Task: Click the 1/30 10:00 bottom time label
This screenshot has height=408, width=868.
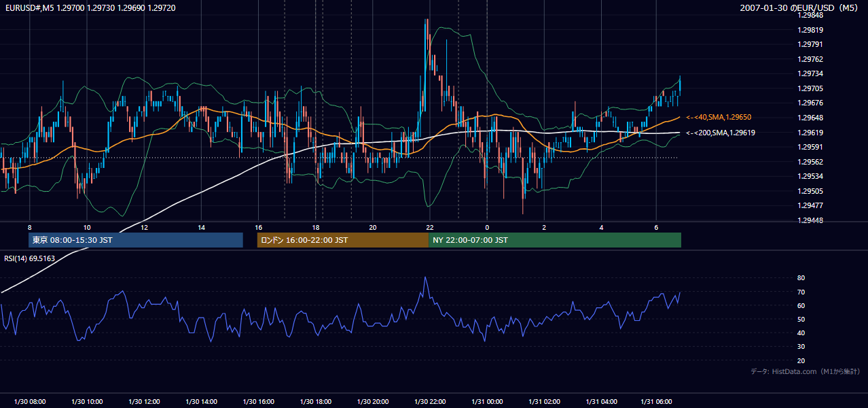Action: (x=86, y=402)
